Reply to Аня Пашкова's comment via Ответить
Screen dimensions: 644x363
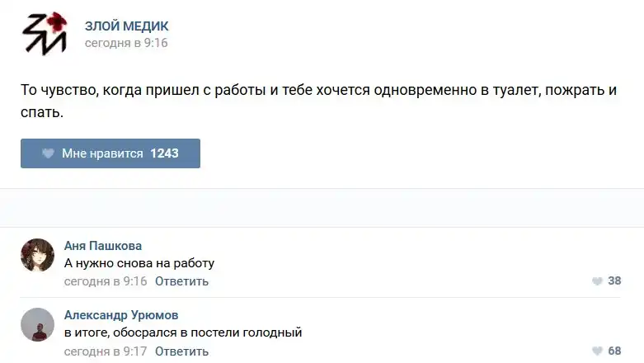pos(181,281)
